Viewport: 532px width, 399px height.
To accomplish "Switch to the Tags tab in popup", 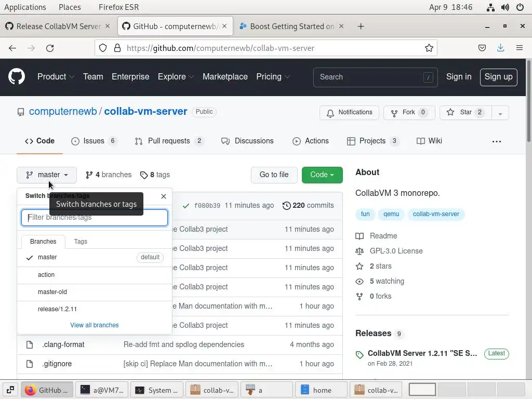I will click(81, 242).
